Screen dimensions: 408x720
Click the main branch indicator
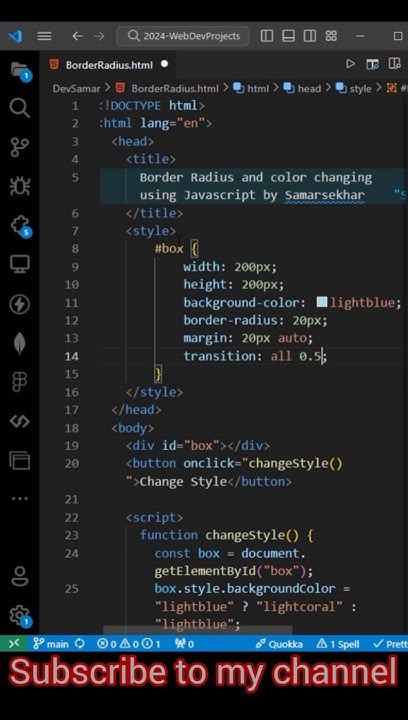pos(51,644)
